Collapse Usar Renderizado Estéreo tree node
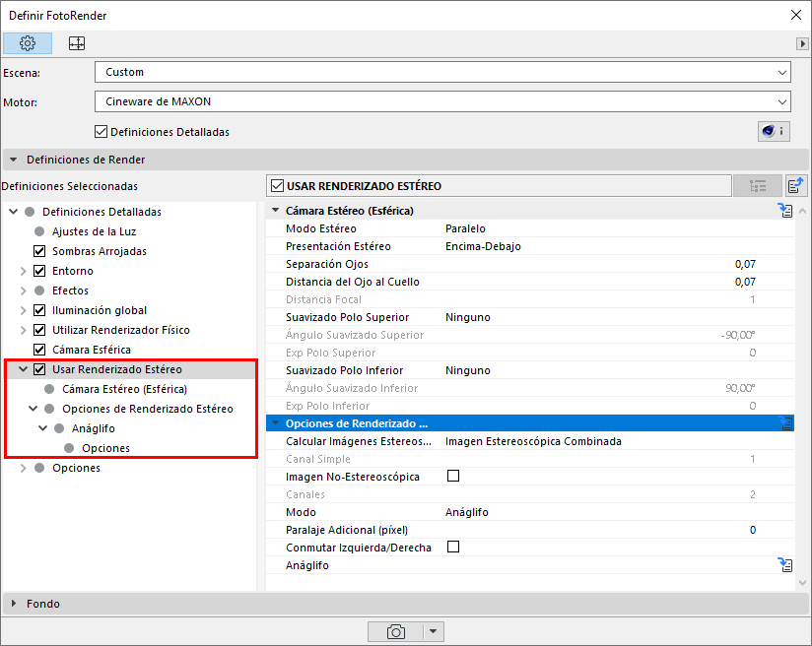Image resolution: width=812 pixels, height=646 pixels. [24, 369]
